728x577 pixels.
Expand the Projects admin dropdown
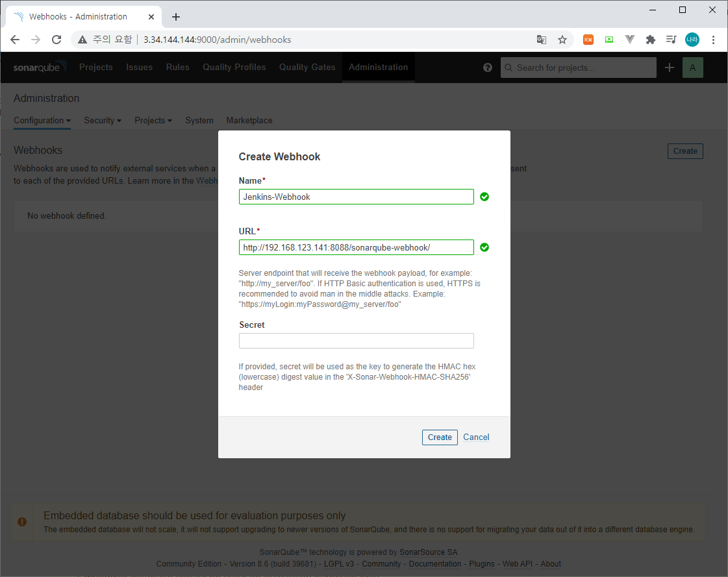(153, 120)
